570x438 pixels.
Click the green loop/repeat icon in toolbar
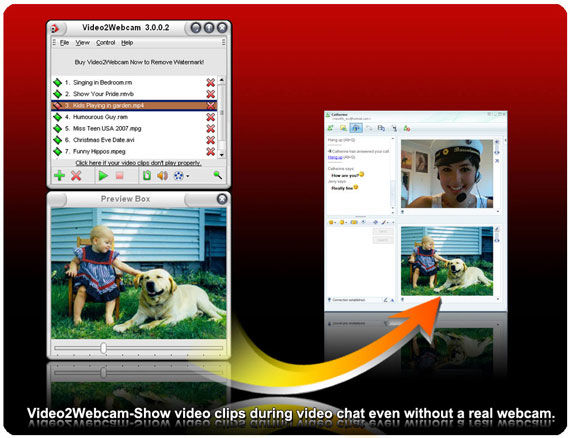pyautogui.click(x=147, y=176)
